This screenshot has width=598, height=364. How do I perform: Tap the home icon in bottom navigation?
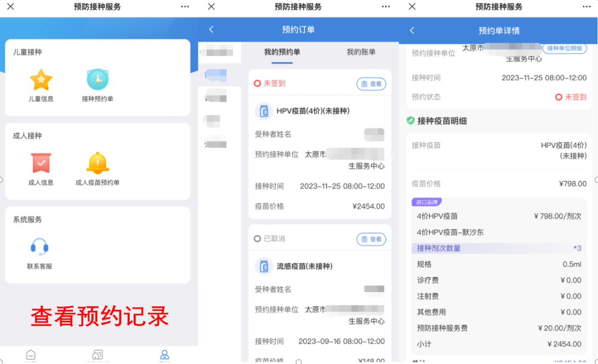tap(30, 356)
